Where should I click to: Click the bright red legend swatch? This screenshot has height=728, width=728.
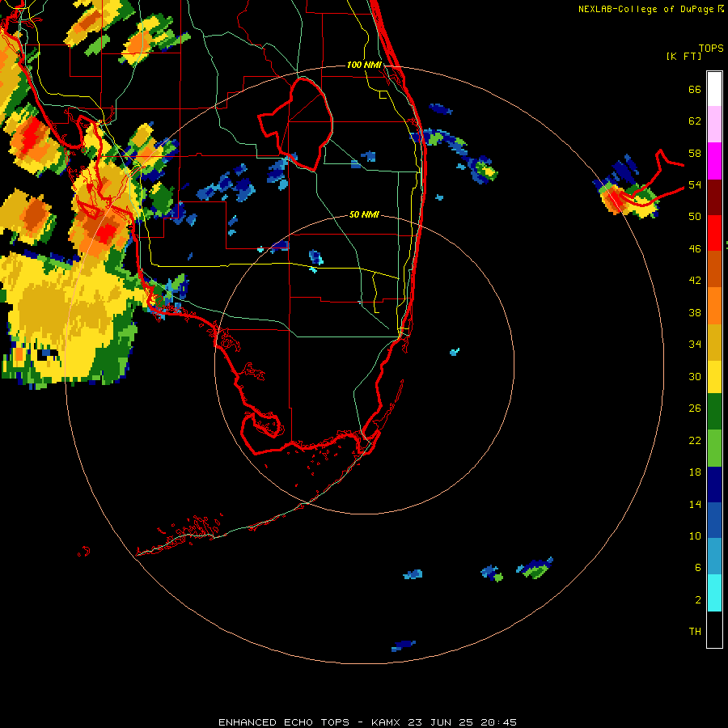point(714,233)
